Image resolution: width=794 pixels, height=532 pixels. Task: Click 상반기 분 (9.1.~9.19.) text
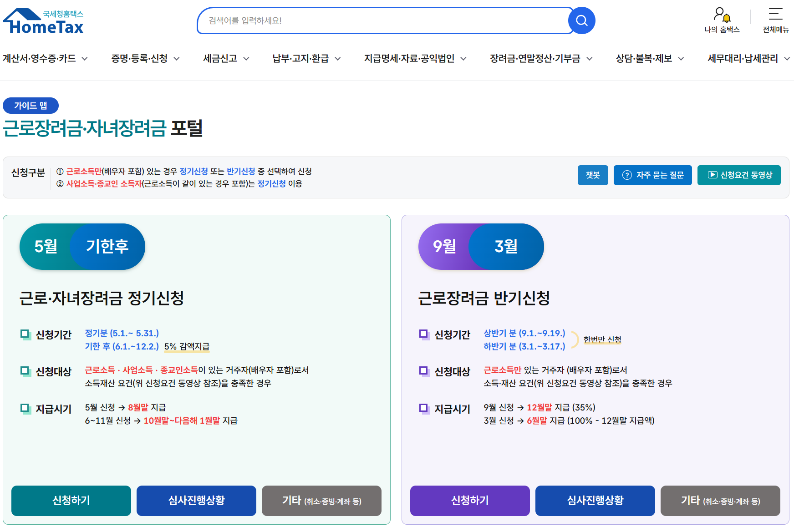(x=524, y=333)
